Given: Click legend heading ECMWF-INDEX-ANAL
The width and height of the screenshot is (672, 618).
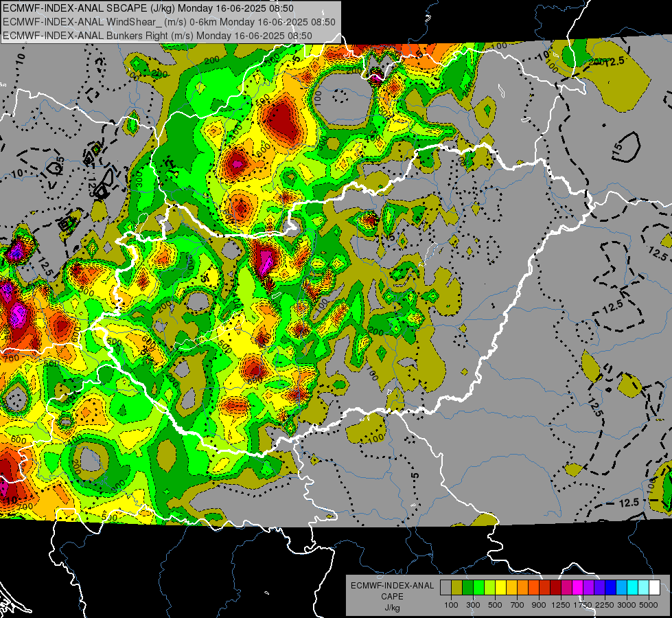Looking at the screenshot, I should (392, 586).
